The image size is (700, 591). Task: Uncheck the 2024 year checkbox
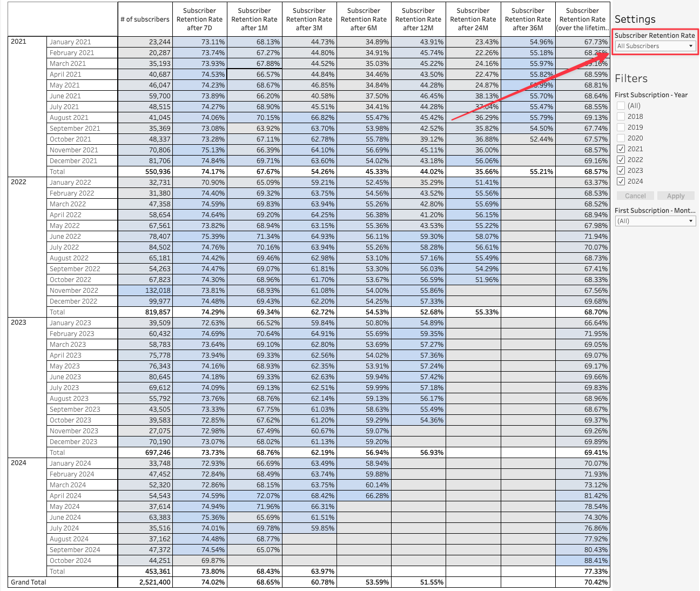click(x=621, y=182)
